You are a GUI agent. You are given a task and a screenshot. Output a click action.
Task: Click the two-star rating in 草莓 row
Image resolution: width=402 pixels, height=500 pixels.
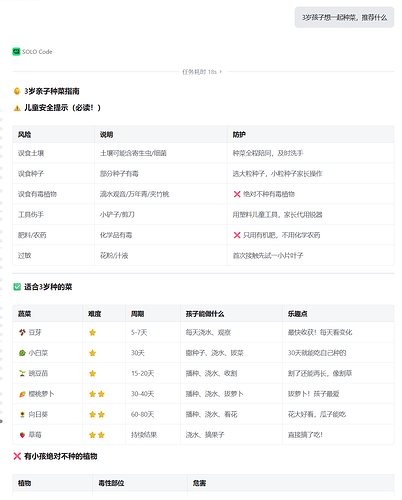tap(97, 435)
